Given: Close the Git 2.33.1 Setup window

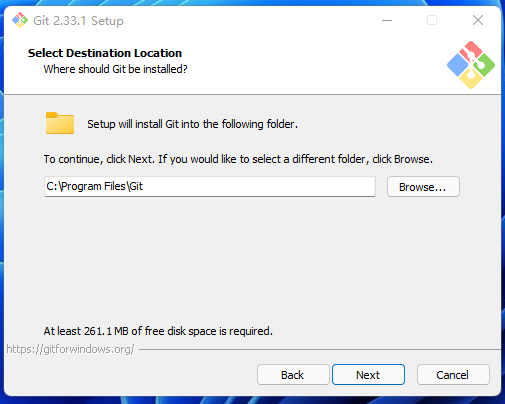Looking at the screenshot, I should tap(478, 20).
